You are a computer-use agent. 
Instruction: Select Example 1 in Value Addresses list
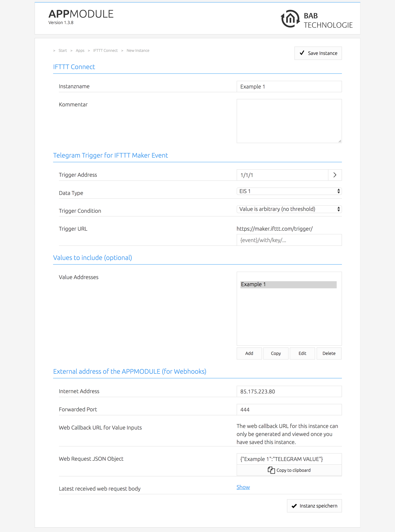click(288, 285)
